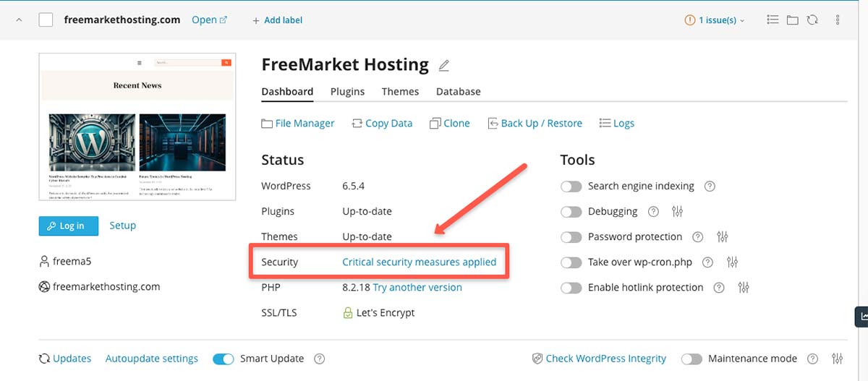Open password protection settings sliders icon
Screen dimensions: 868x381
pos(722,237)
